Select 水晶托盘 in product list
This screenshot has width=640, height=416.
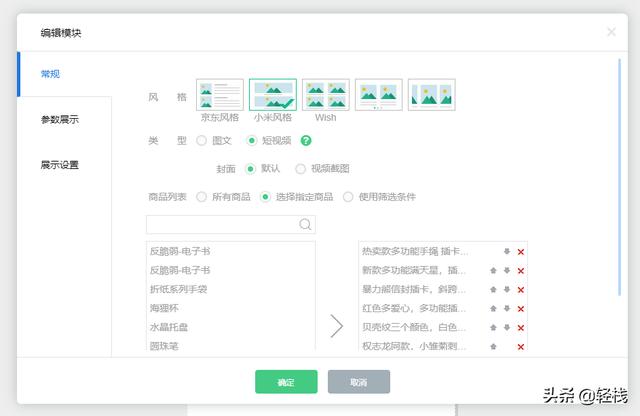(169, 327)
